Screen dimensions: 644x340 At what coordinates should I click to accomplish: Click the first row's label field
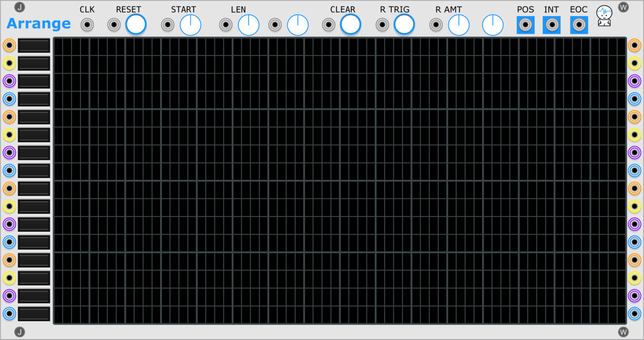point(34,45)
